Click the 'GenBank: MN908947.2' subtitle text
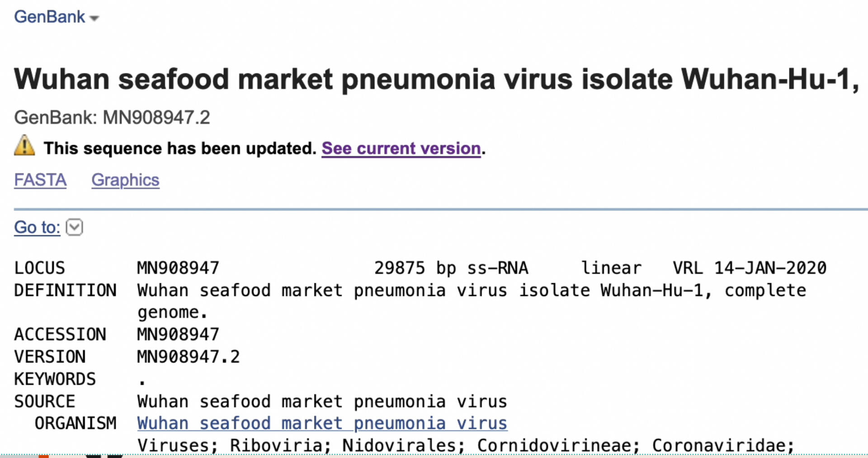 click(x=112, y=118)
